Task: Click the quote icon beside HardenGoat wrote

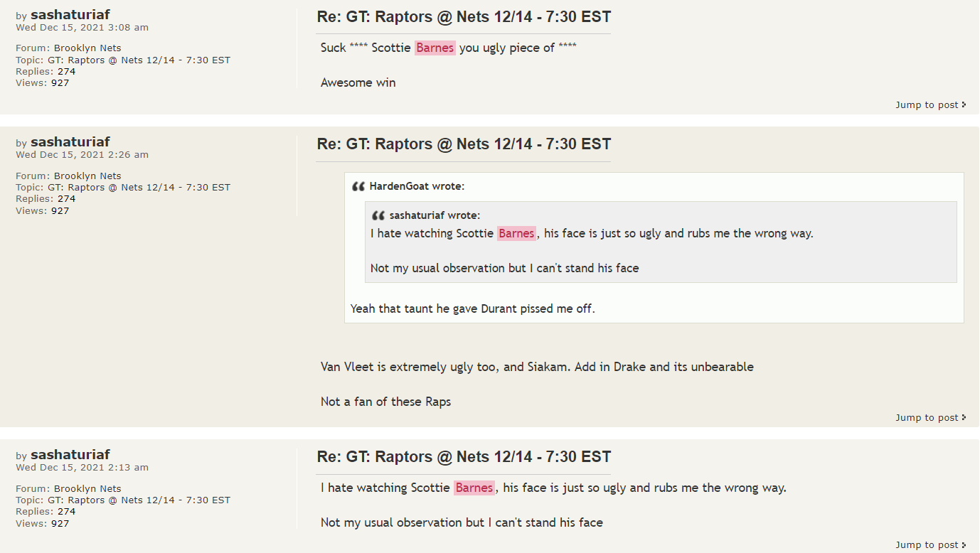Action: click(358, 187)
